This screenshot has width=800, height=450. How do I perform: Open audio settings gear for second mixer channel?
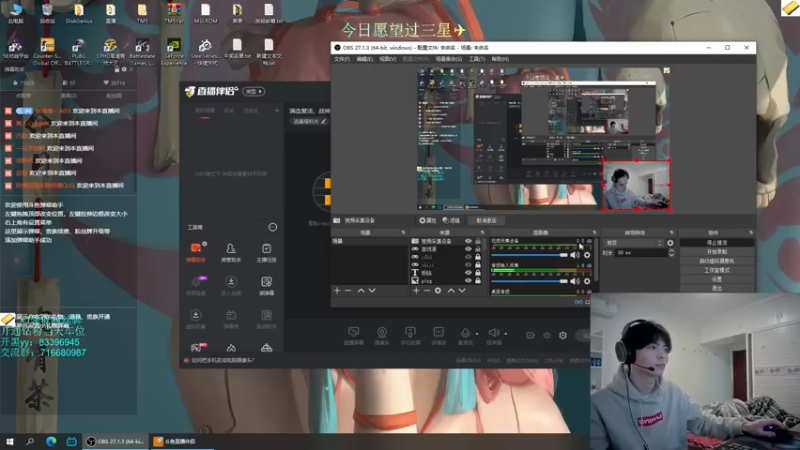587,281
